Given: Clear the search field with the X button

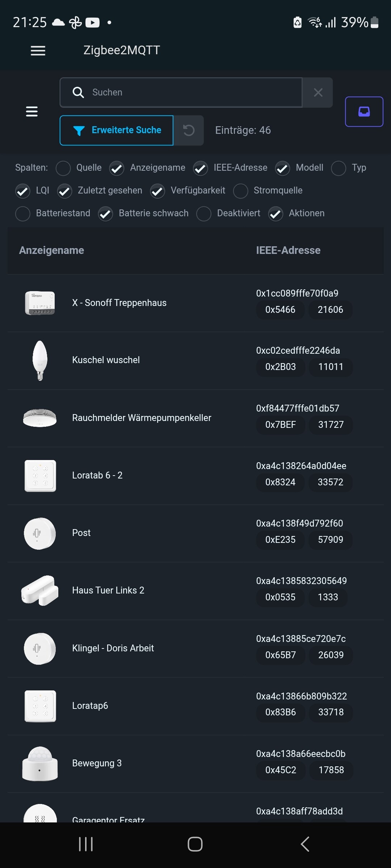Looking at the screenshot, I should coord(318,93).
